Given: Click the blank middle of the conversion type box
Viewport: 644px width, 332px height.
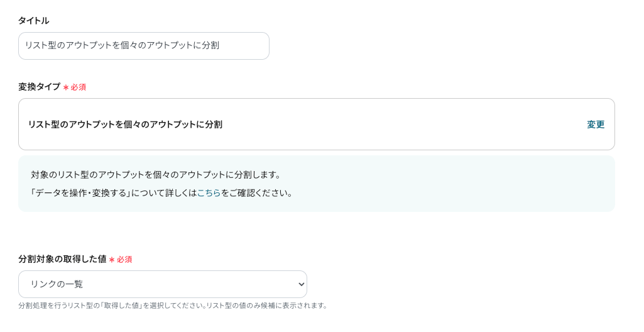Looking at the screenshot, I should 402,124.
